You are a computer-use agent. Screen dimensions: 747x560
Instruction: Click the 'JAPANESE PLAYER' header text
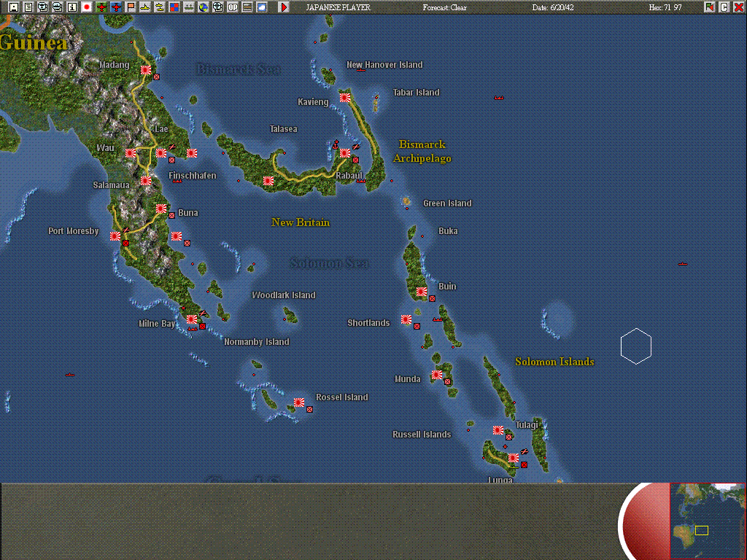338,7
